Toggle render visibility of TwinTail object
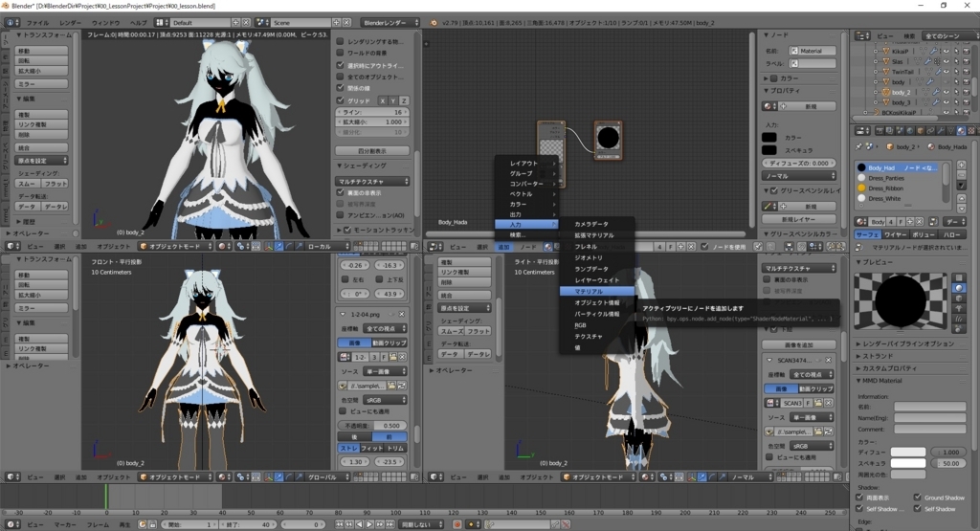 pyautogui.click(x=966, y=72)
